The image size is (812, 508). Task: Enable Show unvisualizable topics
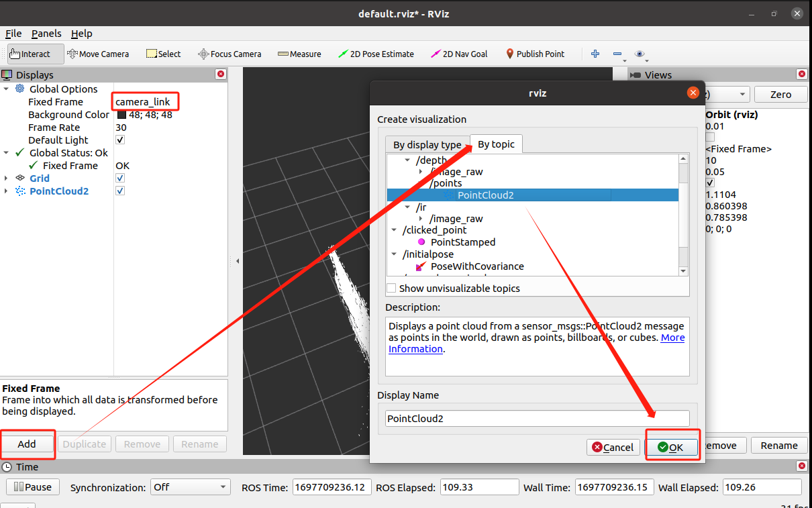(x=391, y=289)
